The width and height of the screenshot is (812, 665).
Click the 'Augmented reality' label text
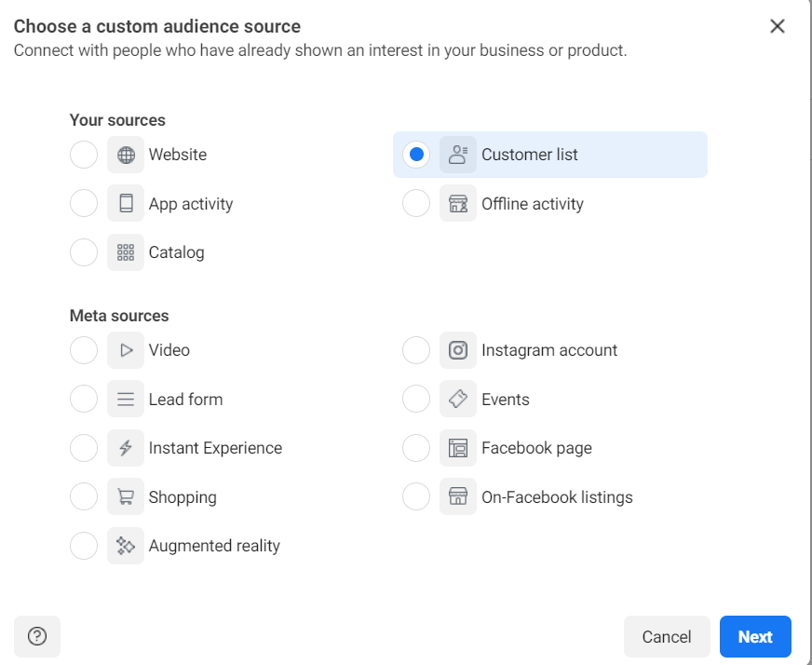click(214, 546)
